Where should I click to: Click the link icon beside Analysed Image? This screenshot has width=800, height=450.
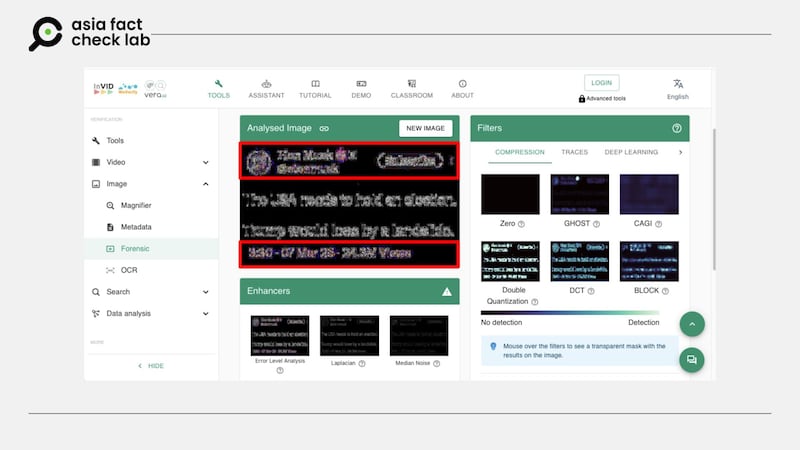(x=324, y=129)
